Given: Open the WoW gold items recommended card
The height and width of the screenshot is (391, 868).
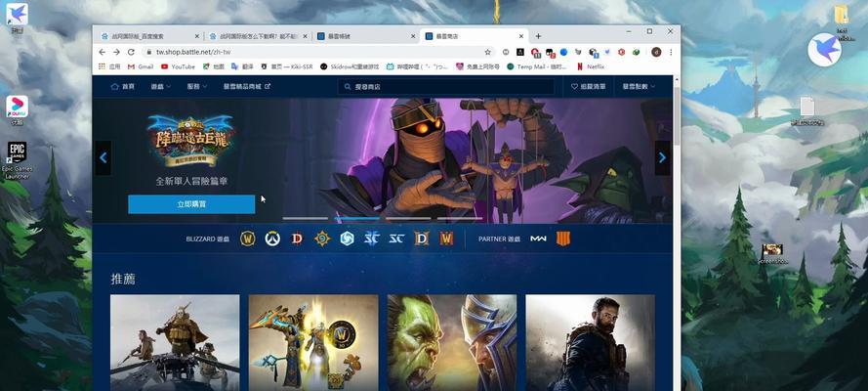Looking at the screenshot, I should (313, 343).
